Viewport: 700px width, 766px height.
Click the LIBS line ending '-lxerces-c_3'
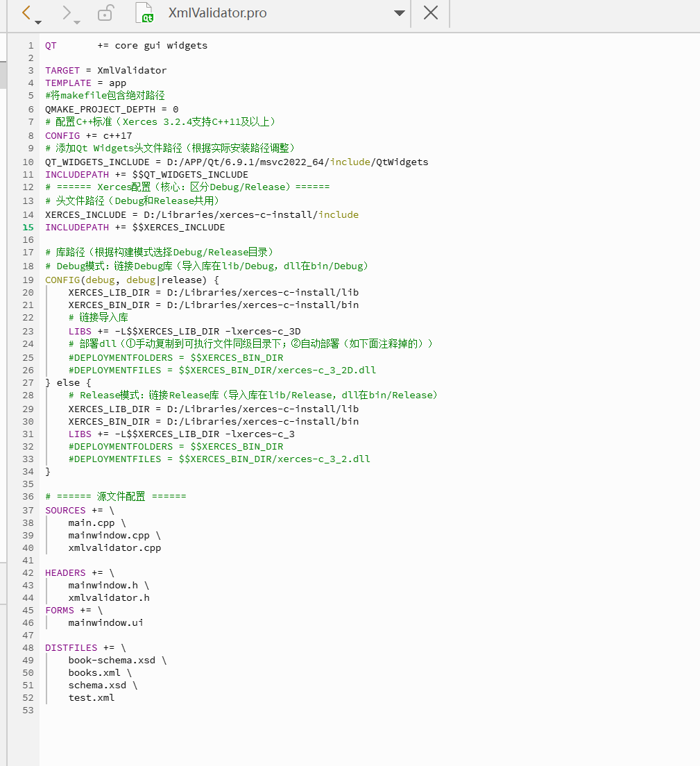tap(182, 434)
